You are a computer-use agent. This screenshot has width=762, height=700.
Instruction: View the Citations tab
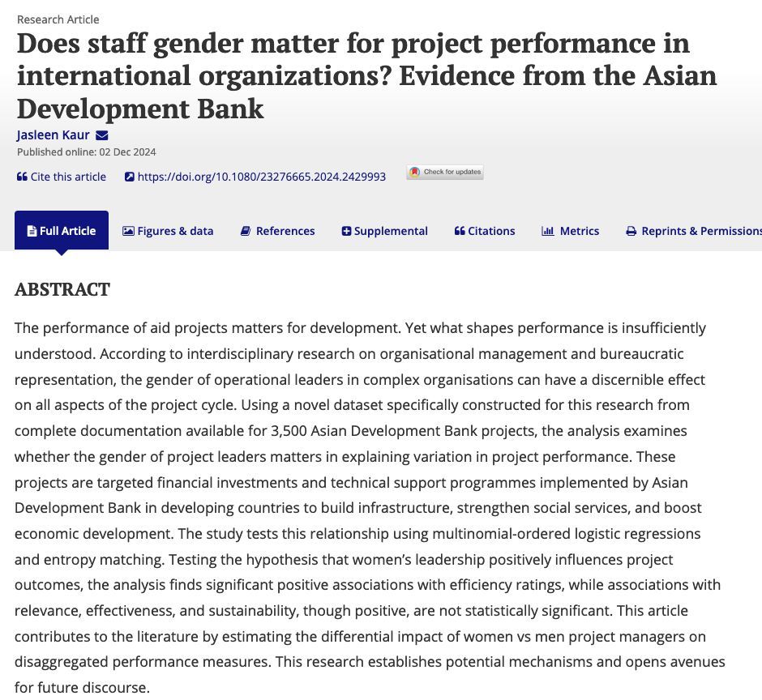[485, 231]
